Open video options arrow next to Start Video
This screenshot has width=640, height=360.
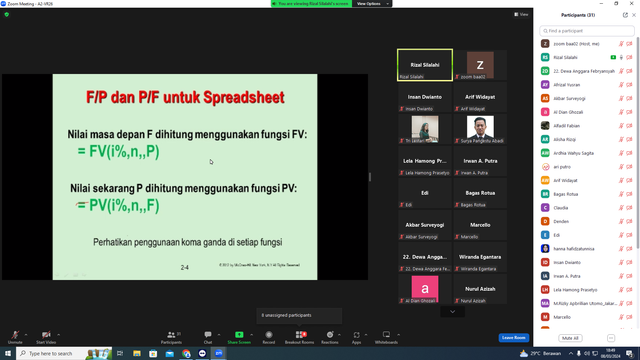(58, 335)
